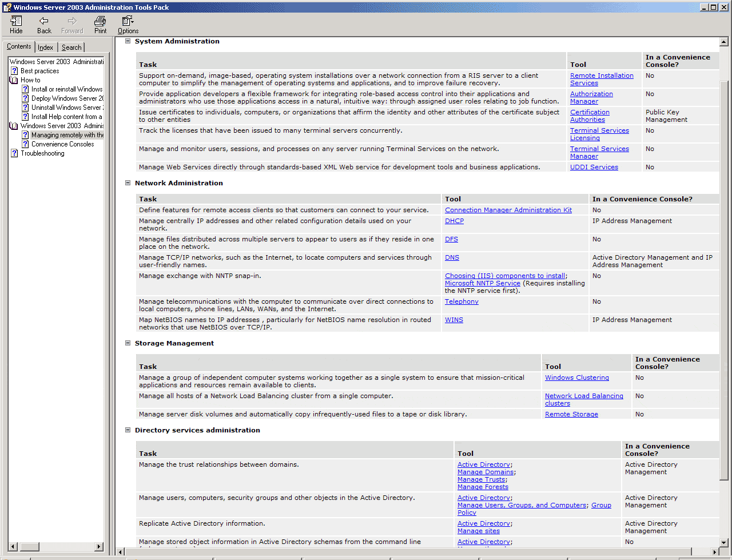The height and width of the screenshot is (560, 732).
Task: Open Choosing (IIS) components to install link
Action: coord(505,276)
